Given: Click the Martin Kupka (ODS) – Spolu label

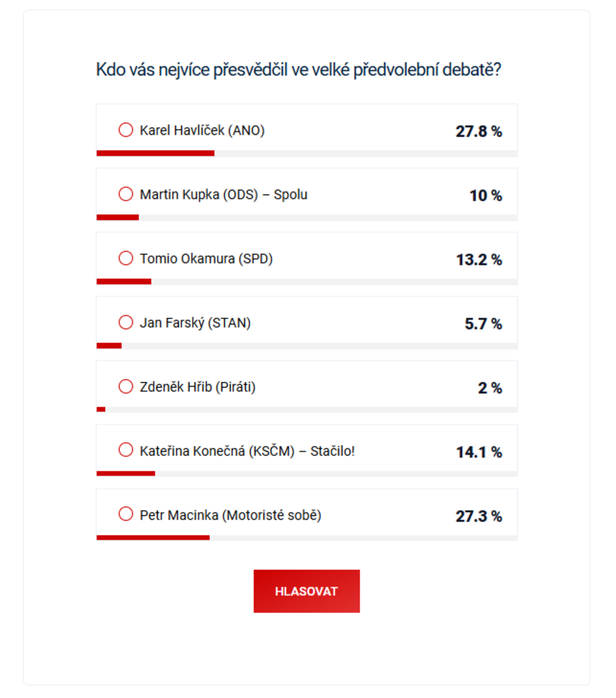Looking at the screenshot, I should click(x=224, y=195).
